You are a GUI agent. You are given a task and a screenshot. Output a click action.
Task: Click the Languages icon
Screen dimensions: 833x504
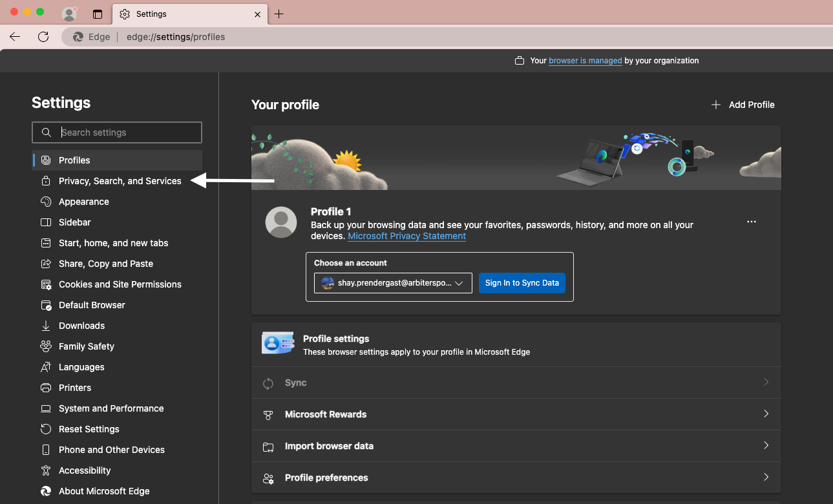46,367
